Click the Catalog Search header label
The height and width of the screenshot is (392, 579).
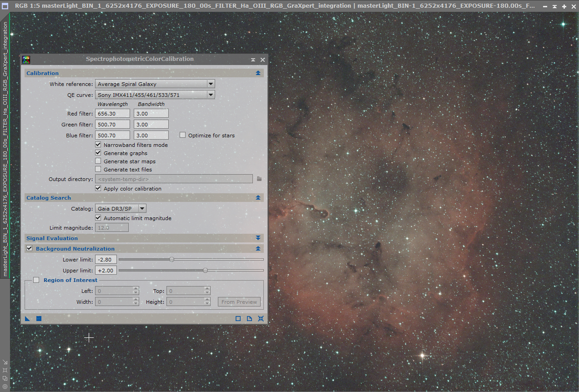tap(49, 198)
